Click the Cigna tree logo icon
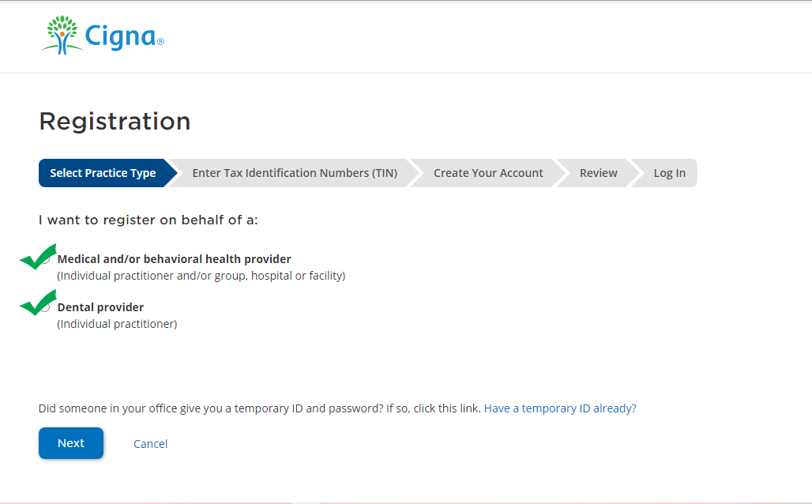 pyautogui.click(x=63, y=36)
